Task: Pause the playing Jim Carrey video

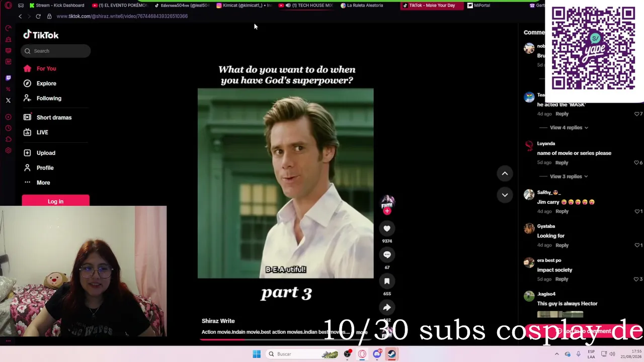Action: click(286, 184)
